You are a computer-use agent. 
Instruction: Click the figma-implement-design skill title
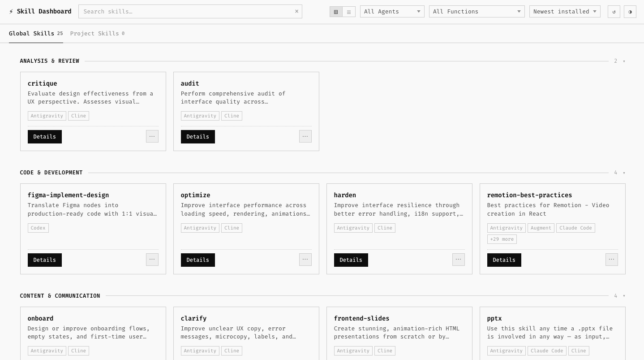coord(69,195)
